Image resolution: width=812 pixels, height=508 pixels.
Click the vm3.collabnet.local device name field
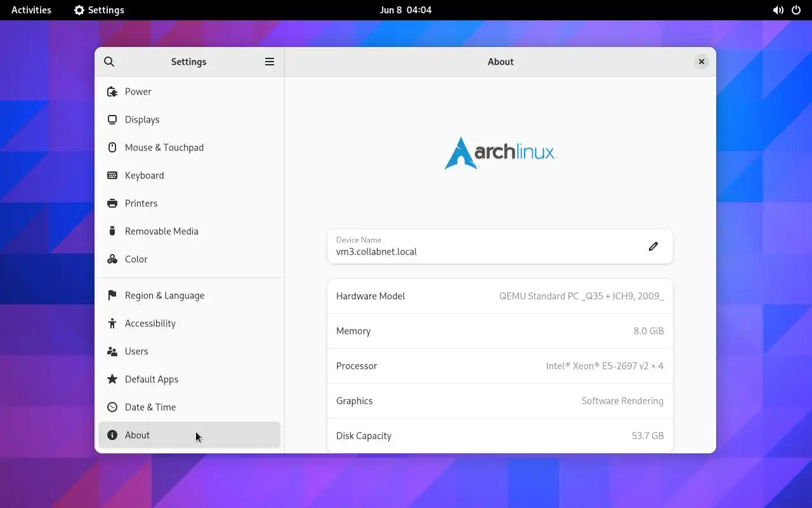500,246
